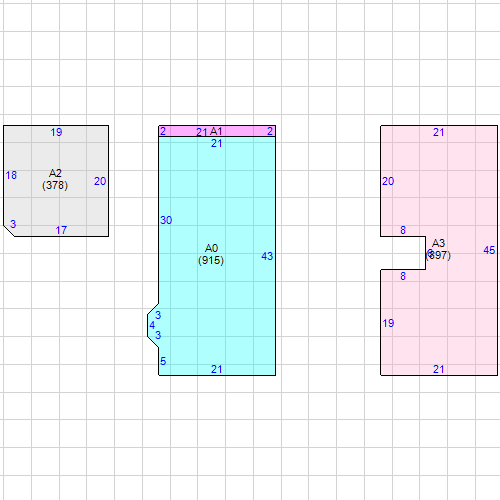
Task: Click dimension 8 above A3 notch
Action: click(403, 230)
